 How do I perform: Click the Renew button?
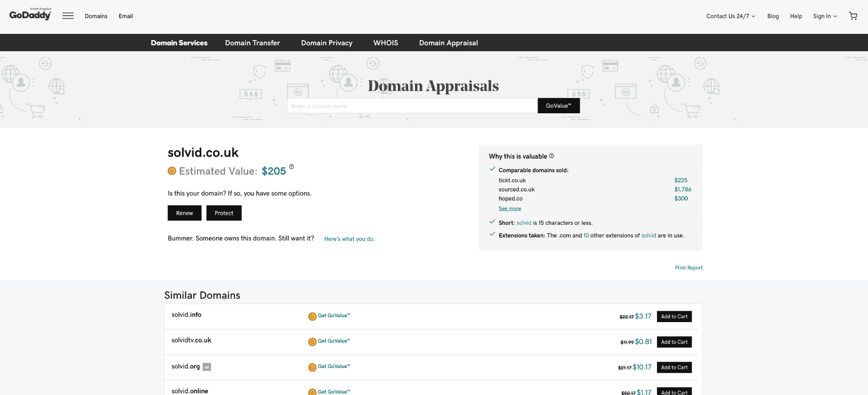(185, 213)
